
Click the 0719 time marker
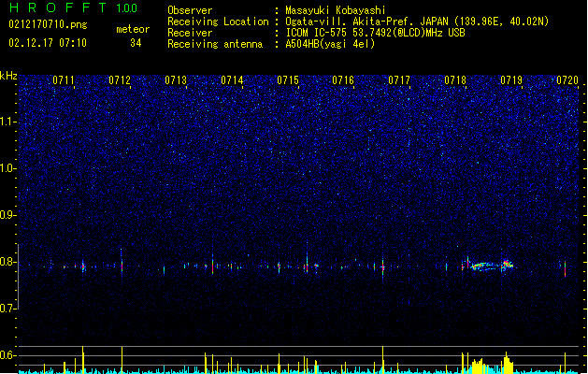coord(511,80)
